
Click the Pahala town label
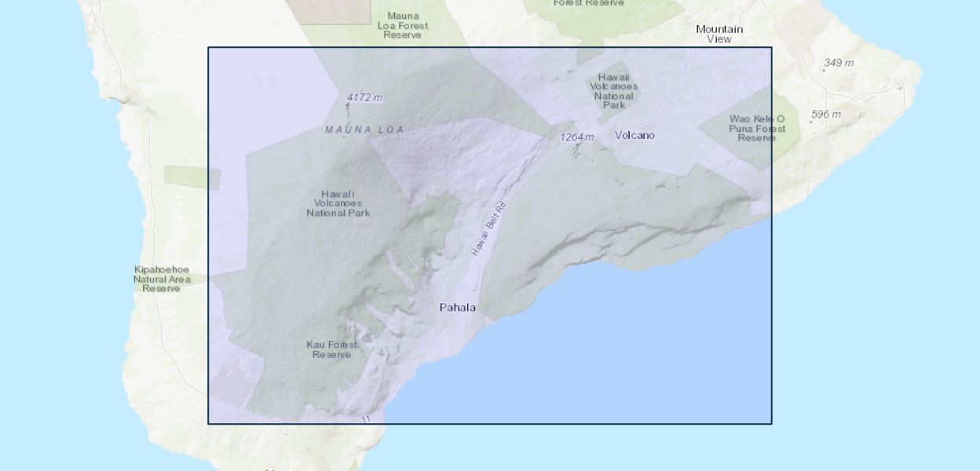tap(457, 308)
